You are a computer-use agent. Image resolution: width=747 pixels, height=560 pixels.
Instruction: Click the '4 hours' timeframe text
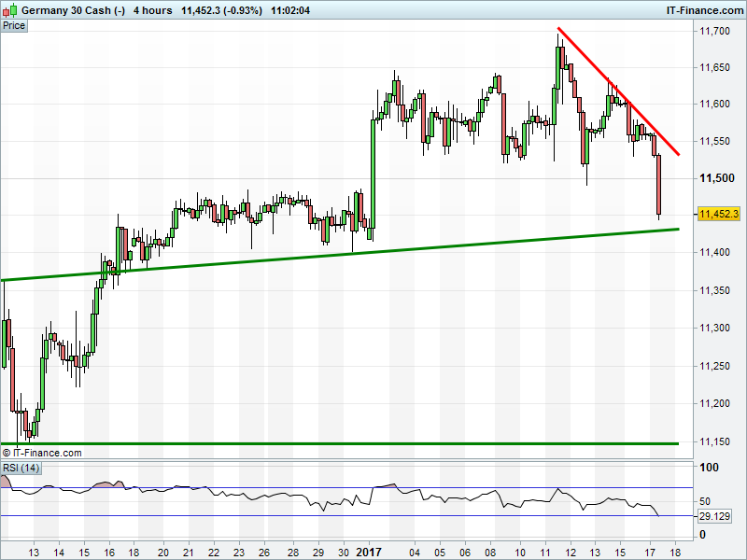click(152, 10)
